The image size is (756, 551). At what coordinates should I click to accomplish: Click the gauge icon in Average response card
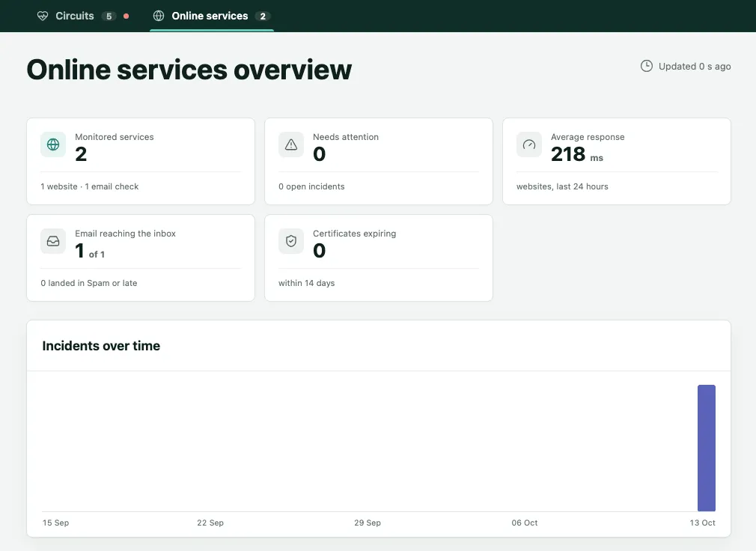[529, 144]
